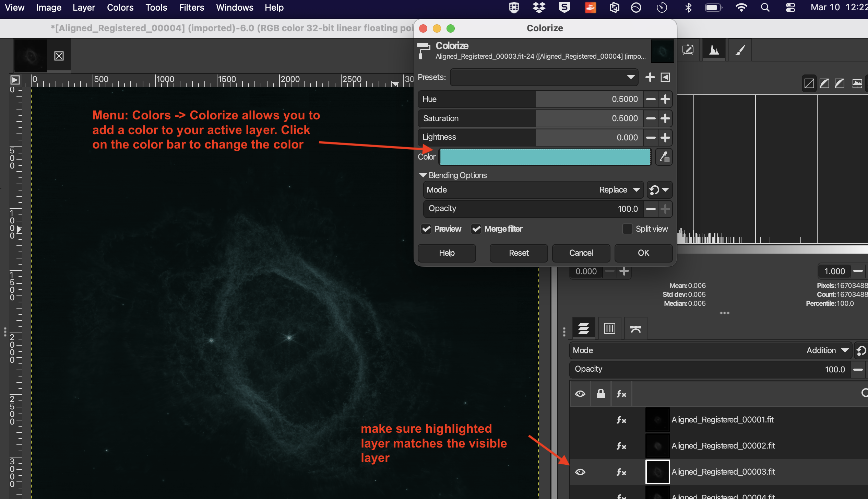Enable the Split view checkbox

627,229
